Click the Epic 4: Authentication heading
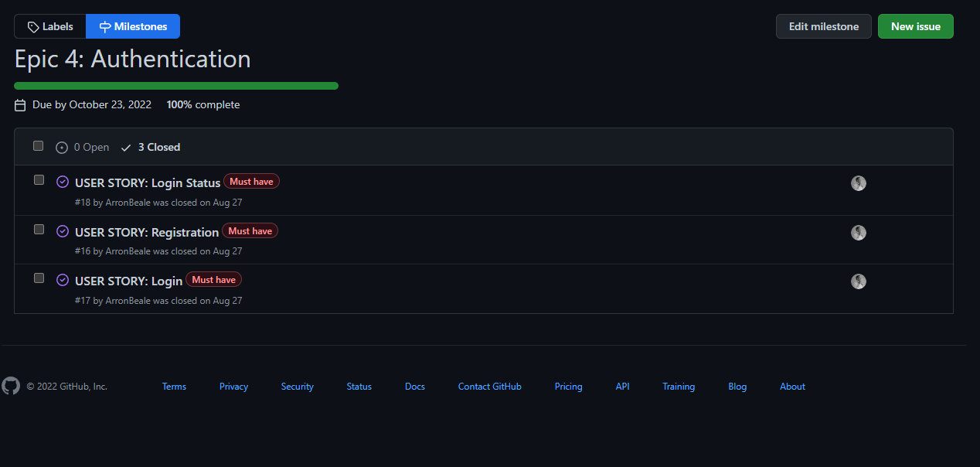This screenshot has width=980, height=467. point(132,59)
